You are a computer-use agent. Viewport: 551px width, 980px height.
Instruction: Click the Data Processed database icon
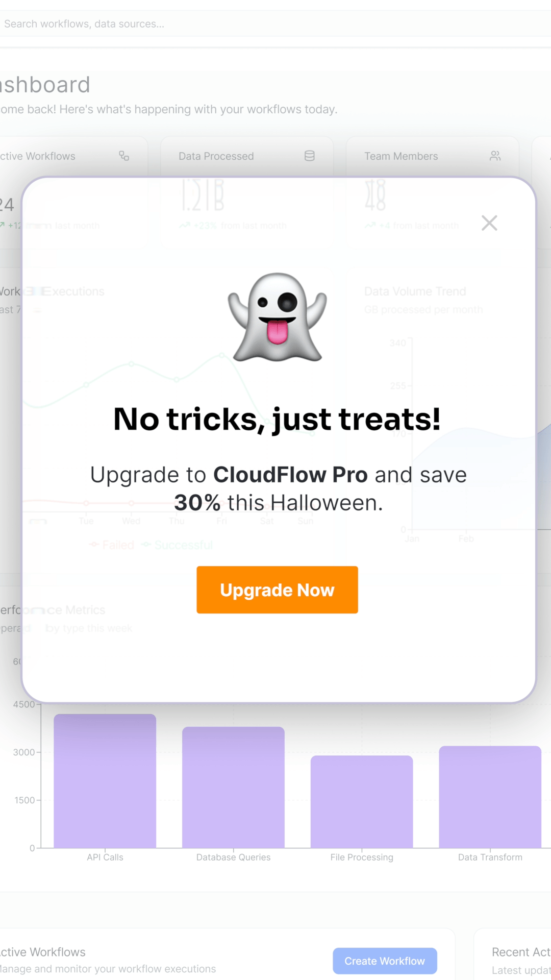pyautogui.click(x=310, y=156)
